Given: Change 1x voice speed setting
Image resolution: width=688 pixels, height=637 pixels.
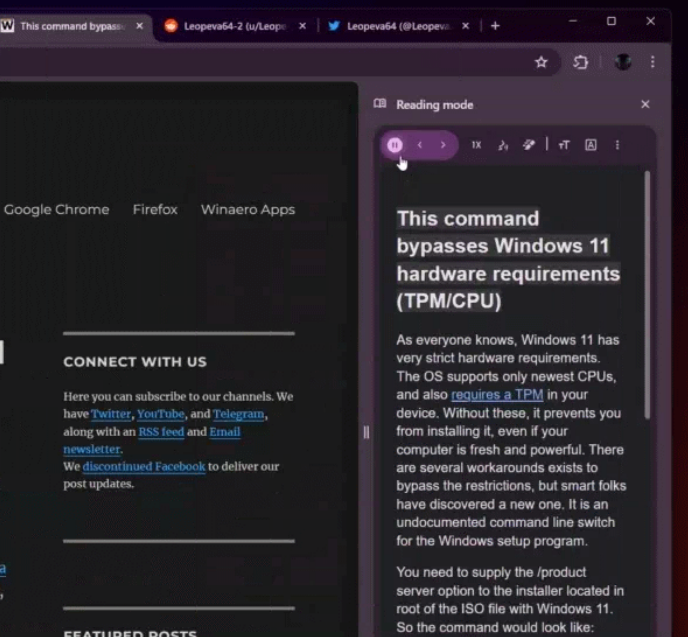Looking at the screenshot, I should coord(477,145).
